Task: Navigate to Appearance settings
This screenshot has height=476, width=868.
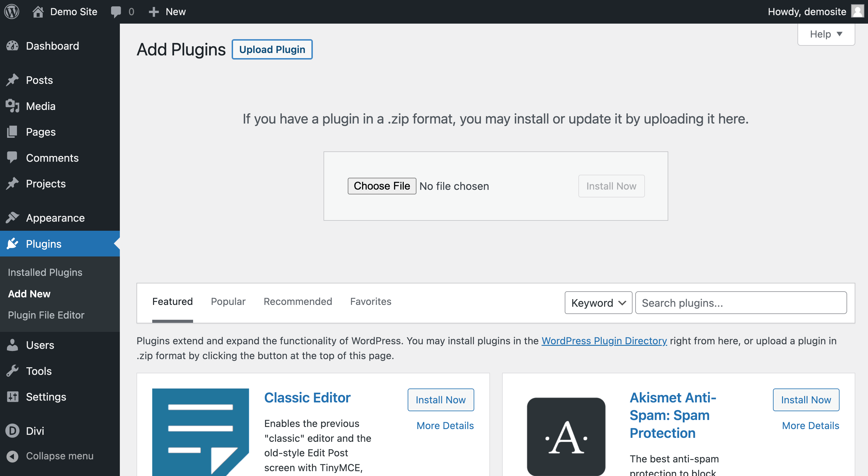Action: click(x=55, y=217)
